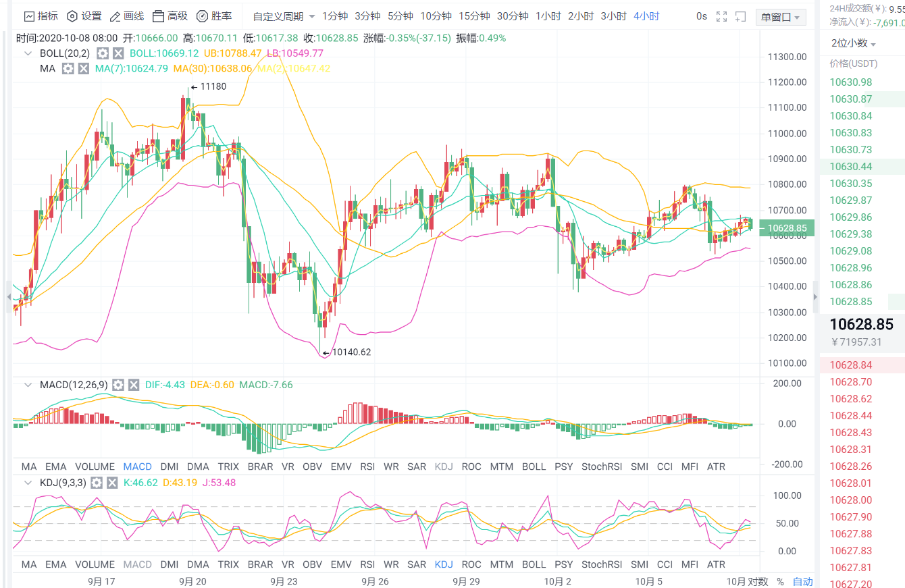Switch to the StochRSI indicator tab
This screenshot has width=905, height=588.
pyautogui.click(x=601, y=466)
